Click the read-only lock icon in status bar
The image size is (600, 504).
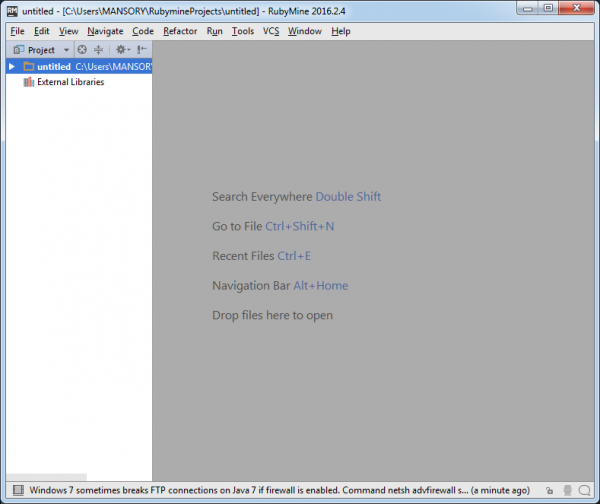point(549,491)
